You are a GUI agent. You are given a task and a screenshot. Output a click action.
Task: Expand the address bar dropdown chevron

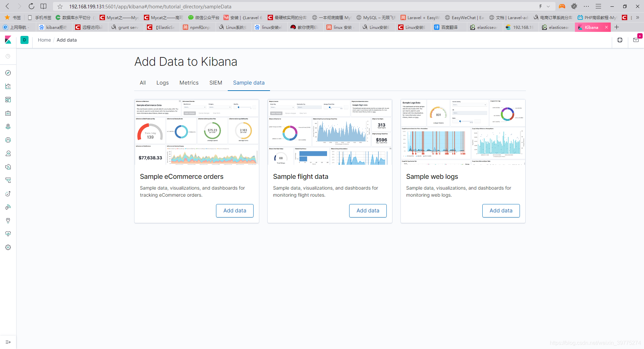coord(548,6)
